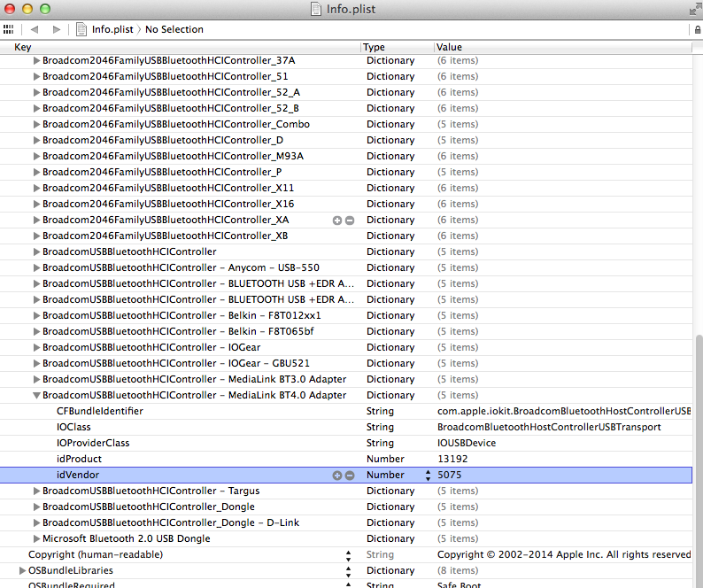This screenshot has height=588, width=703.
Task: Click the Info.plist window title
Action: pyautogui.click(x=351, y=9)
